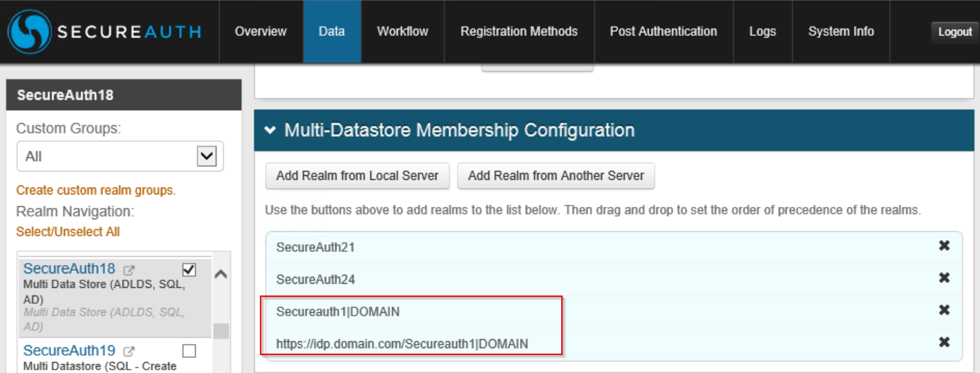
Task: Remove SecureAuth24 realm with X icon
Action: 944,278
